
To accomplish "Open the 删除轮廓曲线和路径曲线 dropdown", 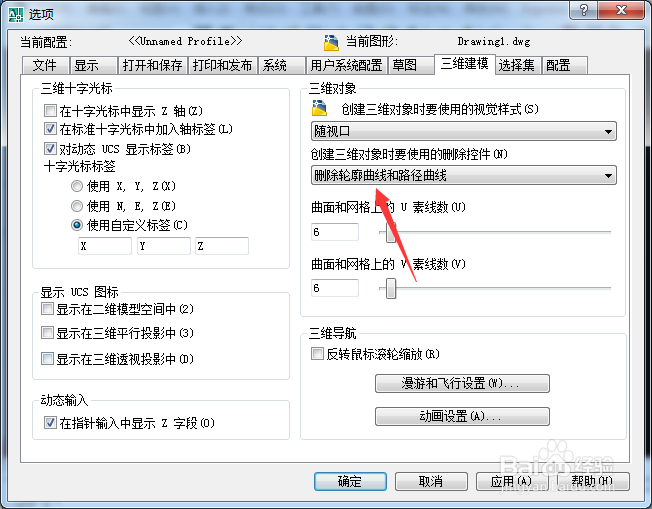I will pyautogui.click(x=464, y=175).
